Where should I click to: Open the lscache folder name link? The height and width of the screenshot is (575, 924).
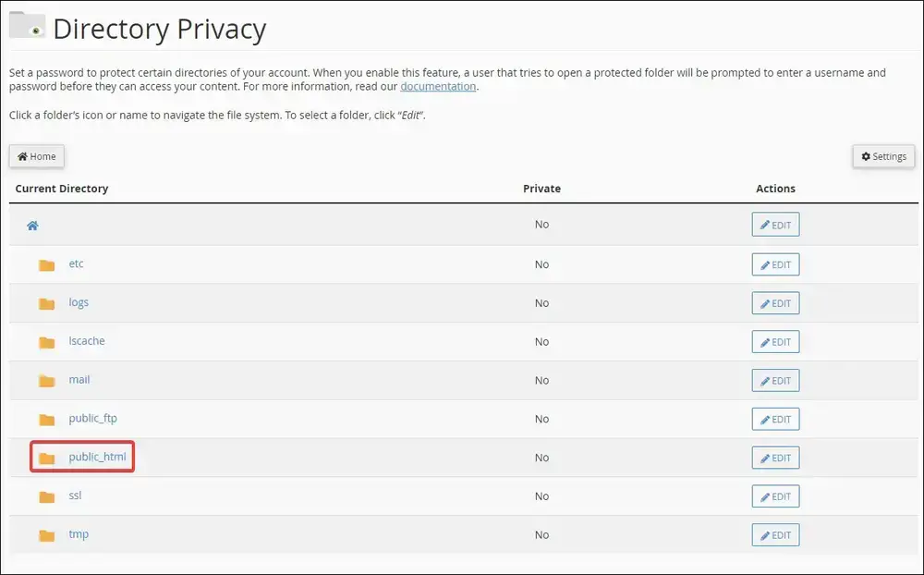[87, 341]
